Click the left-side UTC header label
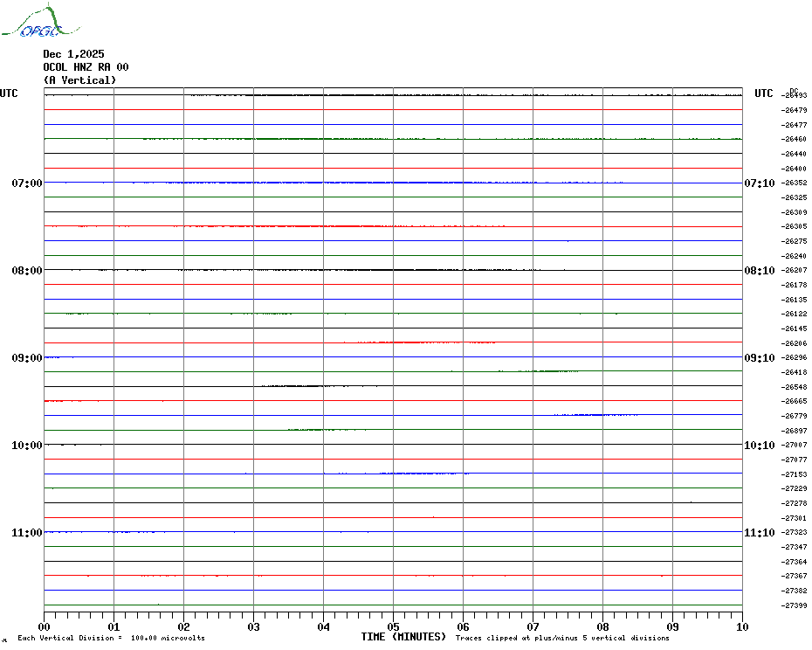Screen dimensions: 812x650 9,93
